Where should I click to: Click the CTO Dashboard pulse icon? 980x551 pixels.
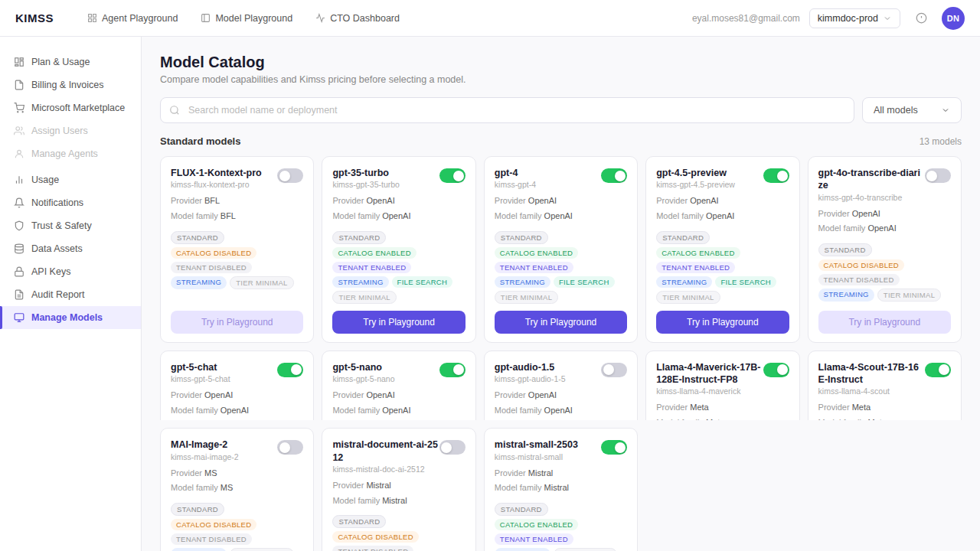tap(320, 18)
